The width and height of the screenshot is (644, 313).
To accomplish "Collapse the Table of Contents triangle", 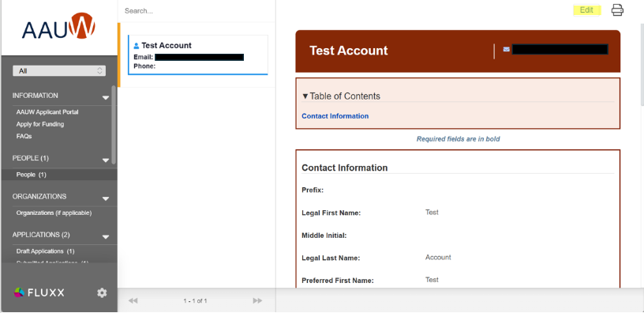I will (x=305, y=96).
